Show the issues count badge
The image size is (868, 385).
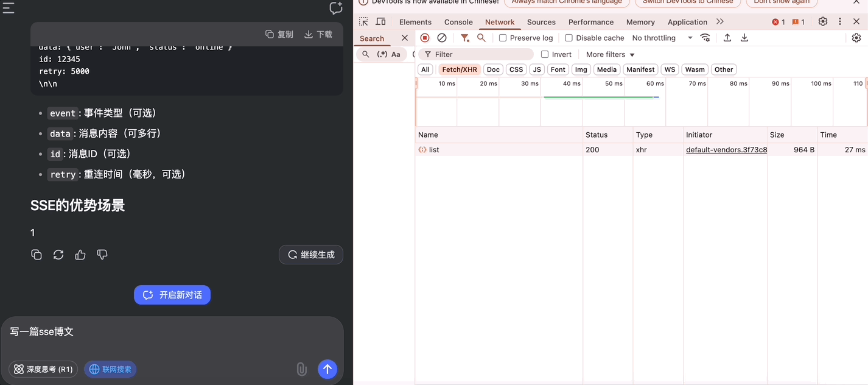pyautogui.click(x=799, y=22)
